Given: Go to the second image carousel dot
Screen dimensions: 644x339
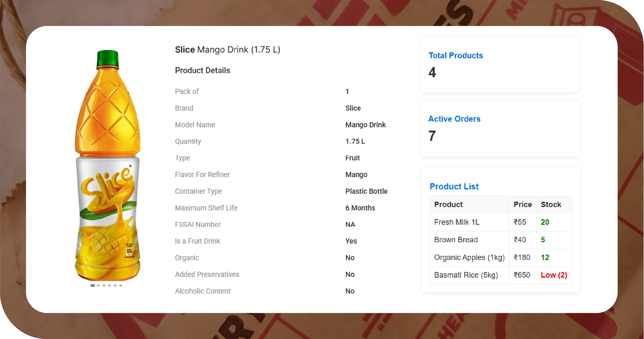Looking at the screenshot, I should click(98, 285).
